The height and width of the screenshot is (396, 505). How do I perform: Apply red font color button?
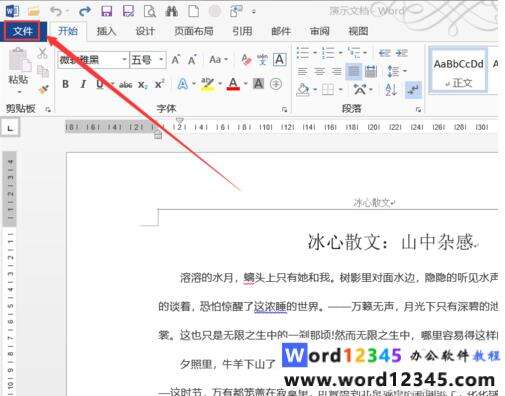click(x=233, y=84)
